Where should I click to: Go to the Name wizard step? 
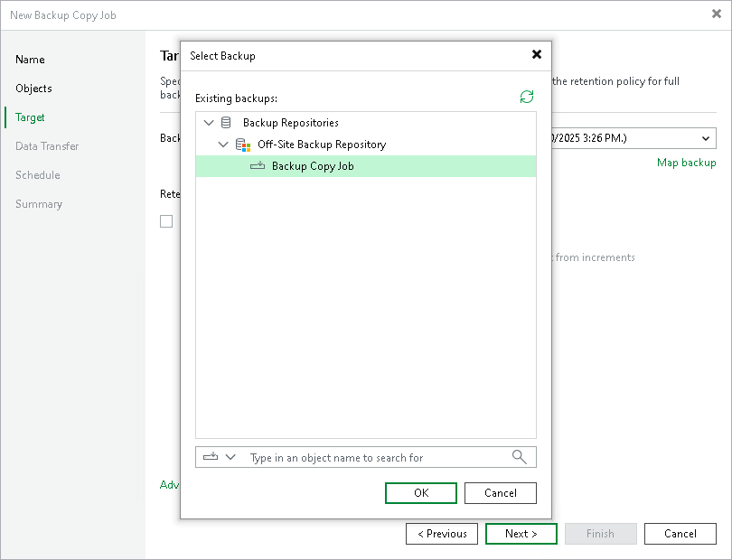pyautogui.click(x=30, y=60)
